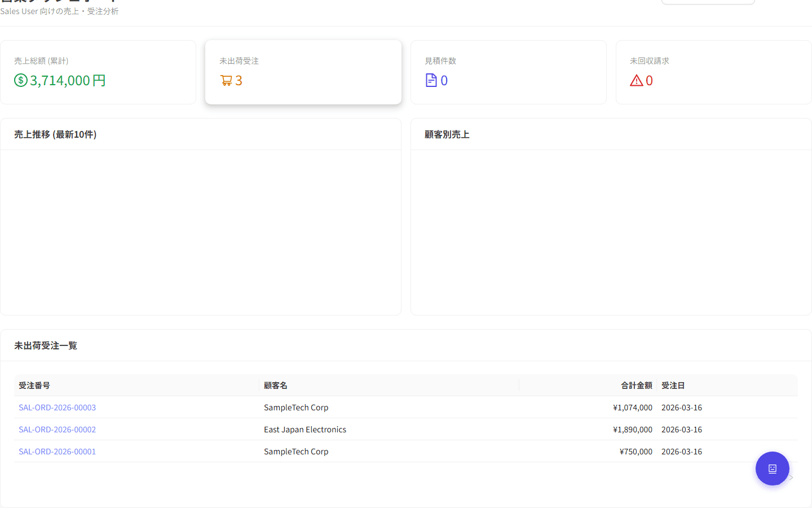Click the orange shopping cart icon
Image resolution: width=812 pixels, height=508 pixels.
pos(226,81)
